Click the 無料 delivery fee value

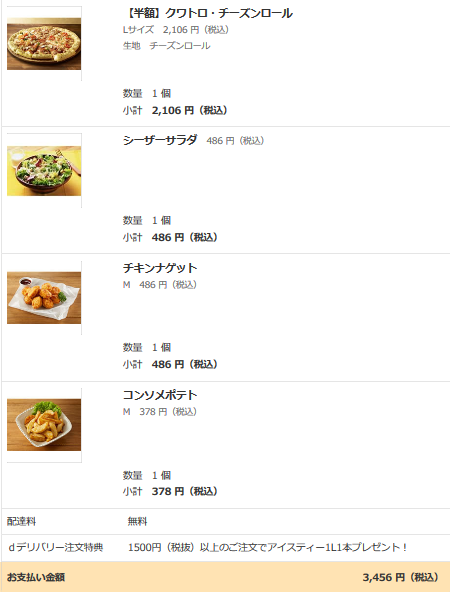click(137, 521)
